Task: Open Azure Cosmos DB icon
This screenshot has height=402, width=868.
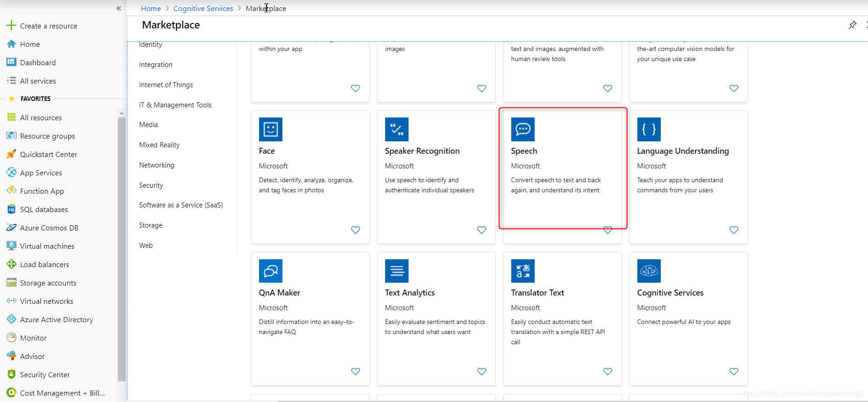Action: click(x=11, y=228)
